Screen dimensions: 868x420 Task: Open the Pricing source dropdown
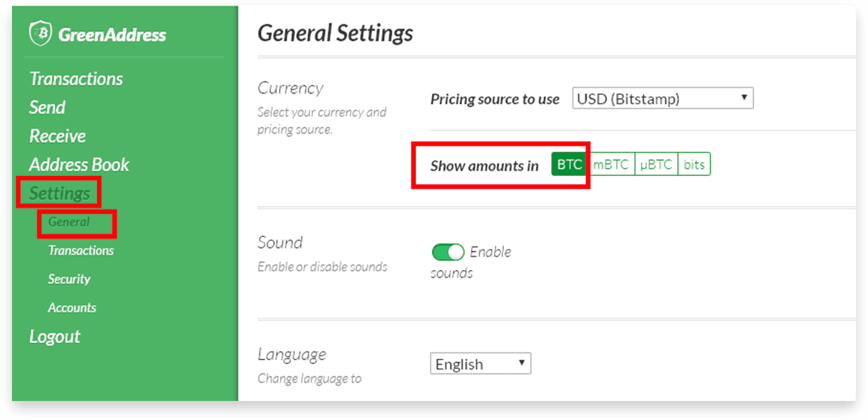663,98
